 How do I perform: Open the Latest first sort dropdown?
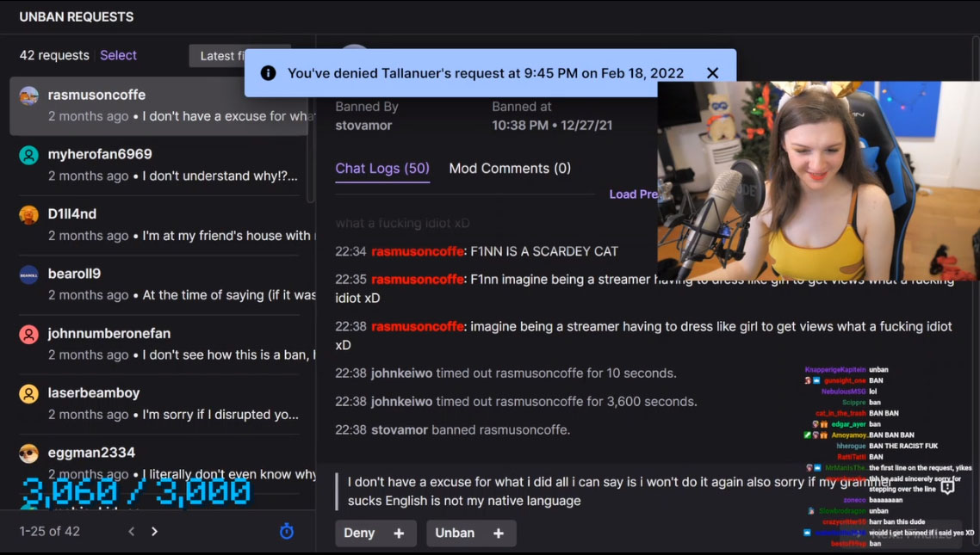coord(218,56)
